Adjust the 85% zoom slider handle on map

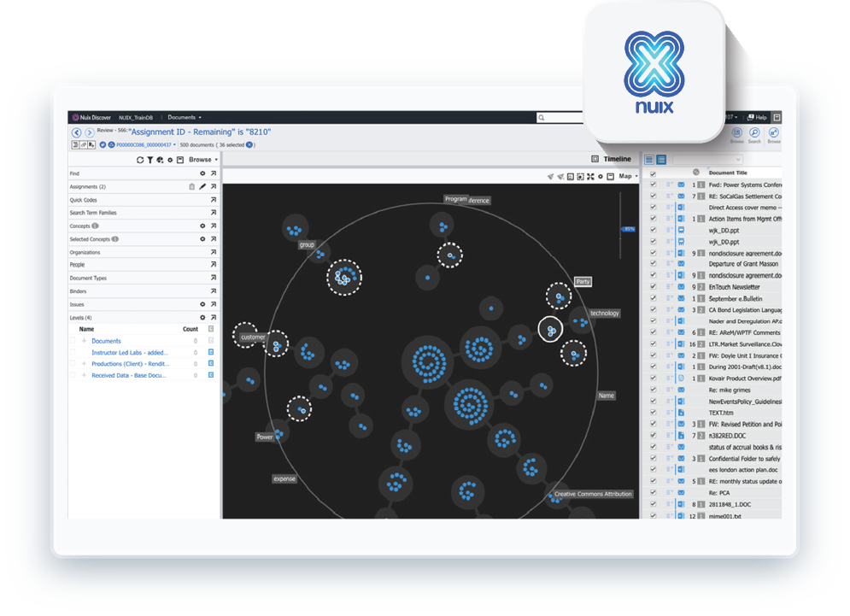click(628, 229)
